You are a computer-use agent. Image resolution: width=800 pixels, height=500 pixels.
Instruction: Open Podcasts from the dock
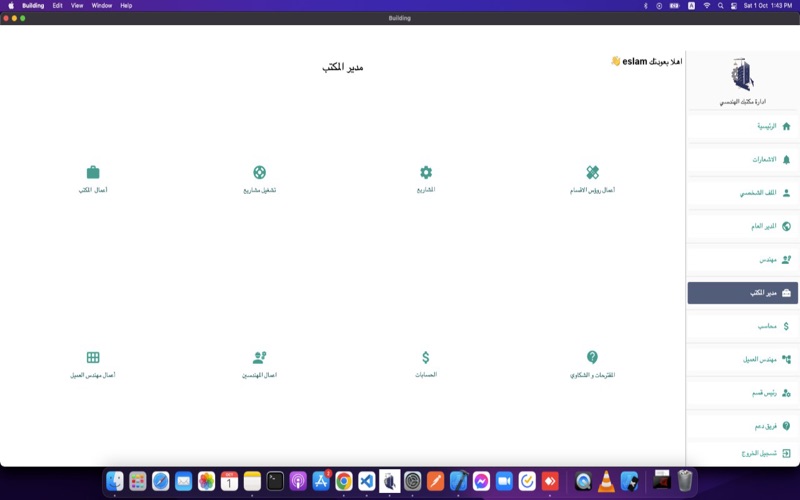coord(298,481)
